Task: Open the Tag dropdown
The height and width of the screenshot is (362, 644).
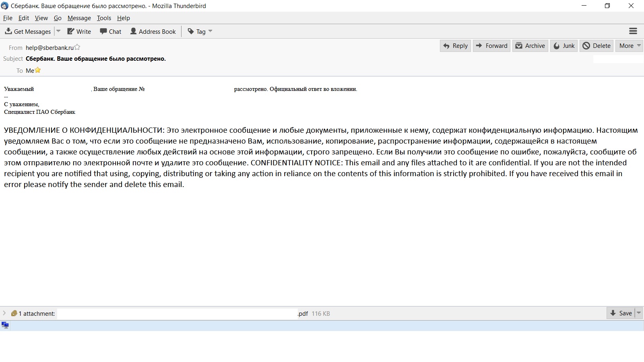Action: tap(200, 31)
